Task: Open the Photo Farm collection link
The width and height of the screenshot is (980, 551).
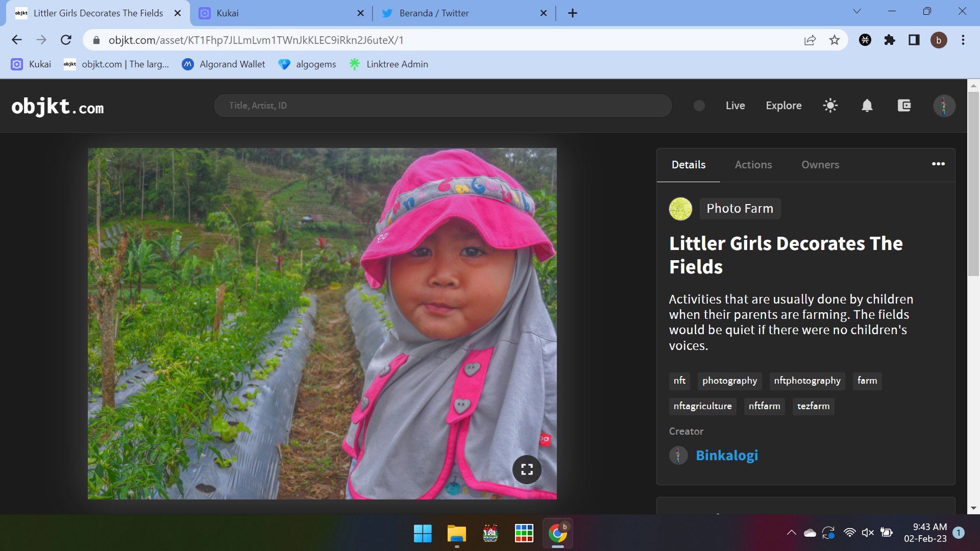Action: pos(740,209)
